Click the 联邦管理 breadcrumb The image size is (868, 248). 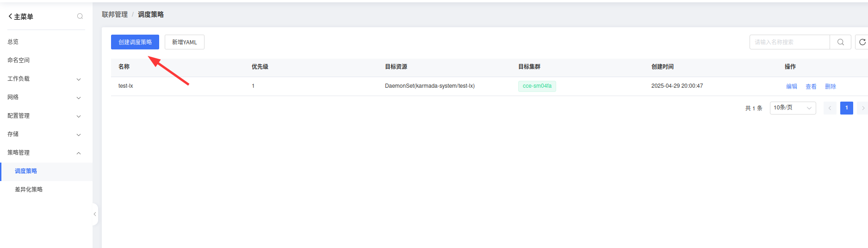pos(115,14)
